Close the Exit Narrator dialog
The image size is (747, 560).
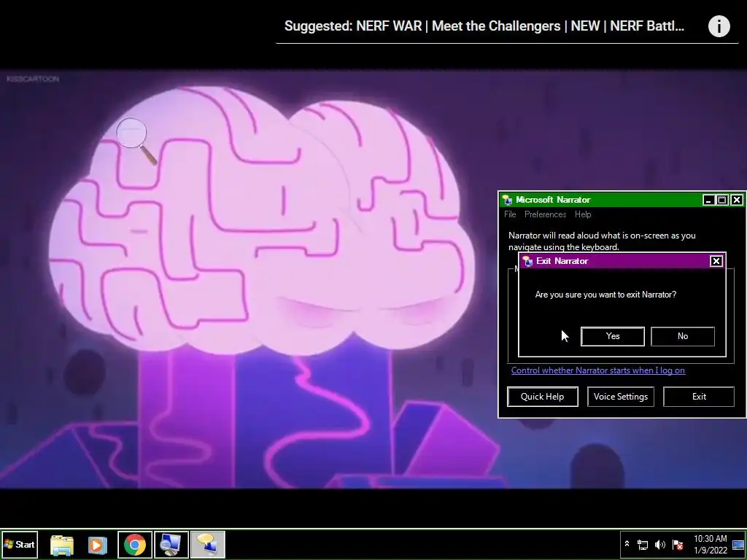pos(716,261)
